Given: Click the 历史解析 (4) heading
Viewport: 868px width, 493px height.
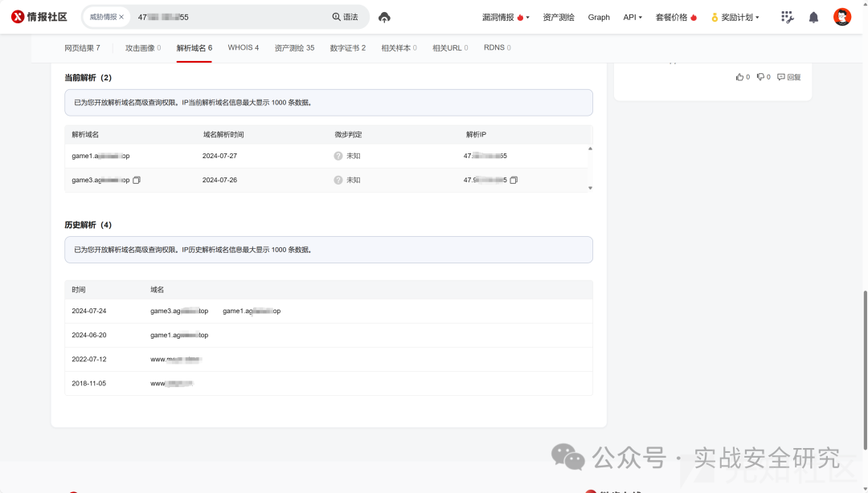Looking at the screenshot, I should (88, 225).
